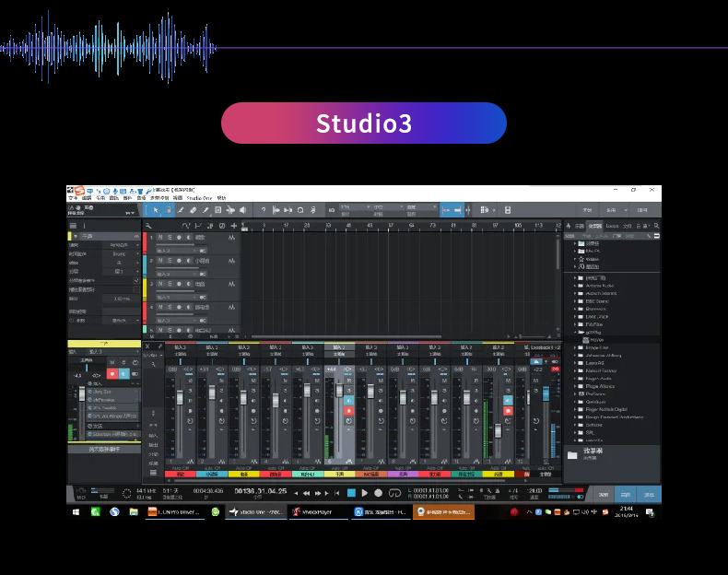
Task: Click the 乐曲 Song button
Action: [611, 210]
